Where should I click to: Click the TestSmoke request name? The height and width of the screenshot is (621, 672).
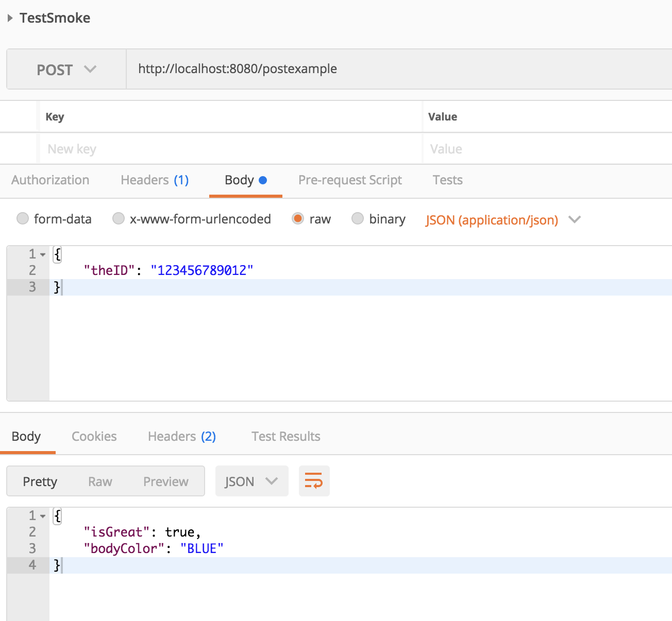coord(55,18)
